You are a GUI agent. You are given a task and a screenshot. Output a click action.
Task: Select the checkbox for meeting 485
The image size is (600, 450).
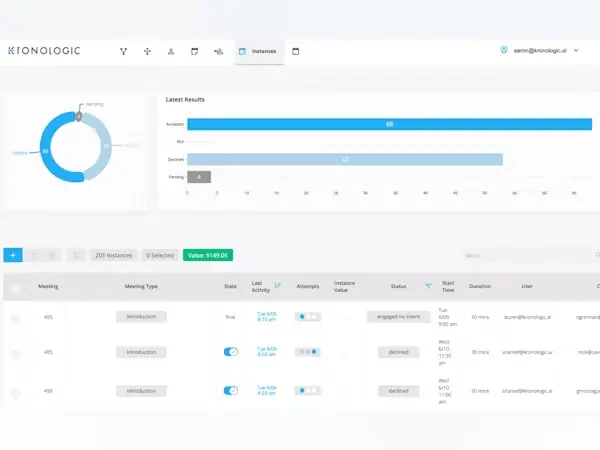(15, 354)
